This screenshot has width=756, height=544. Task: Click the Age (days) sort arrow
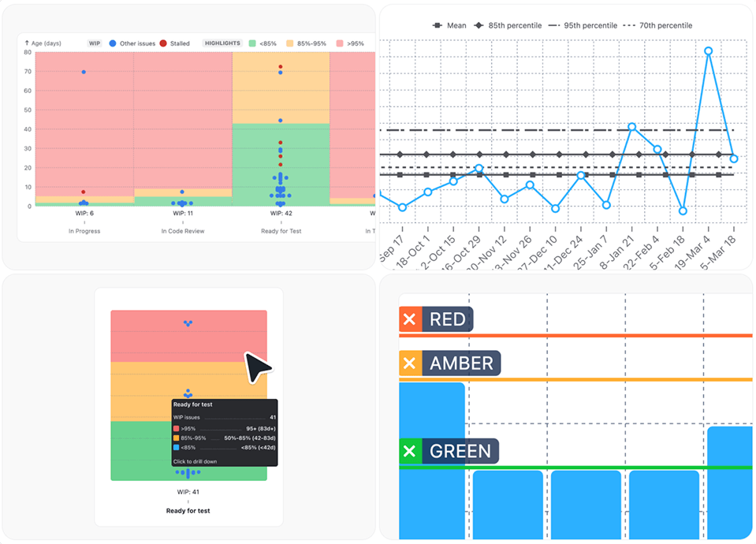coord(28,43)
